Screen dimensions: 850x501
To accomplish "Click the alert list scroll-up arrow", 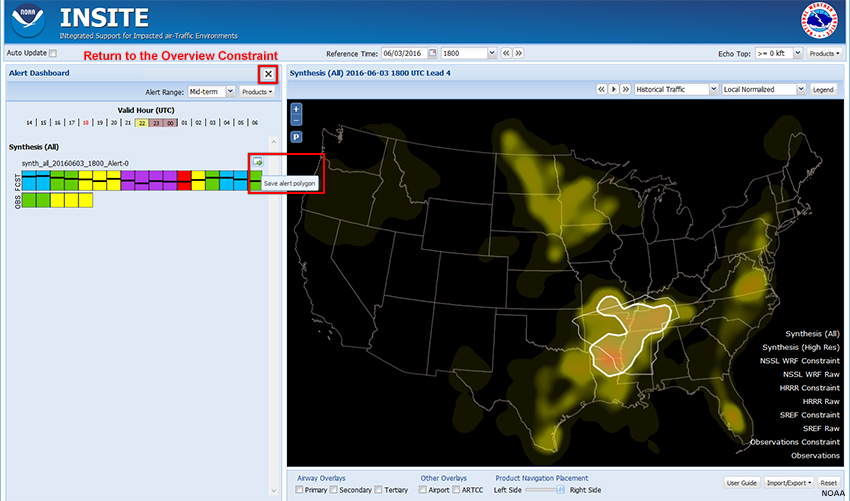I will [x=273, y=142].
